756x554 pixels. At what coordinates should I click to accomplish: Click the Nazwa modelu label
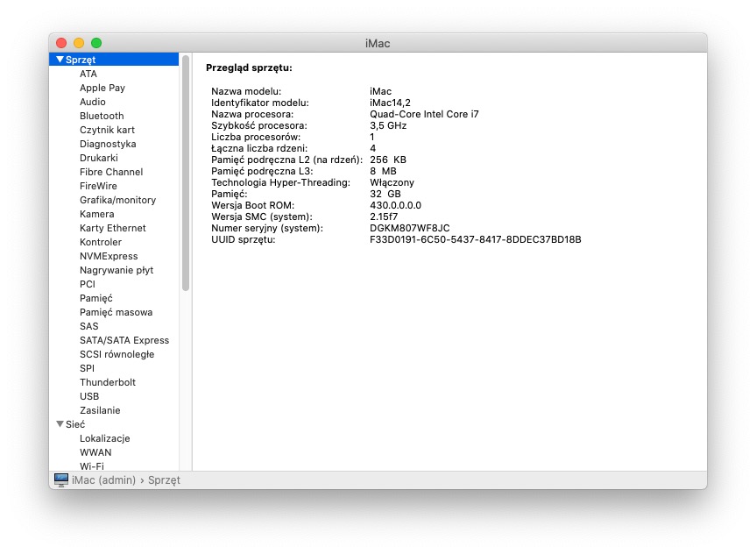pos(246,91)
